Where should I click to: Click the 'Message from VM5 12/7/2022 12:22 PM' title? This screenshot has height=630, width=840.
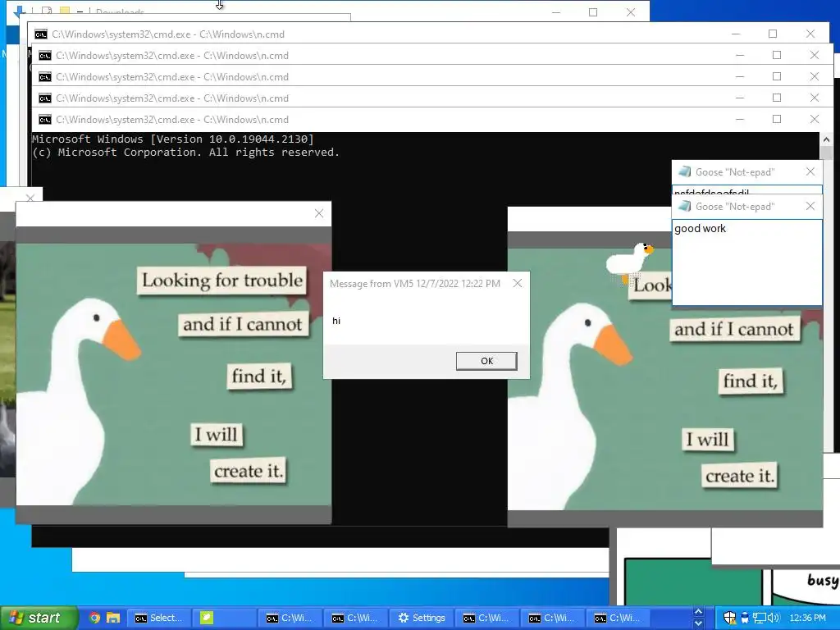[x=415, y=283]
